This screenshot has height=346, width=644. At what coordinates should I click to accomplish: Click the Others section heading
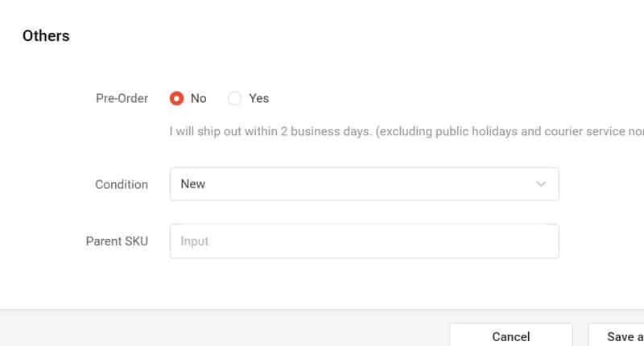tap(46, 35)
